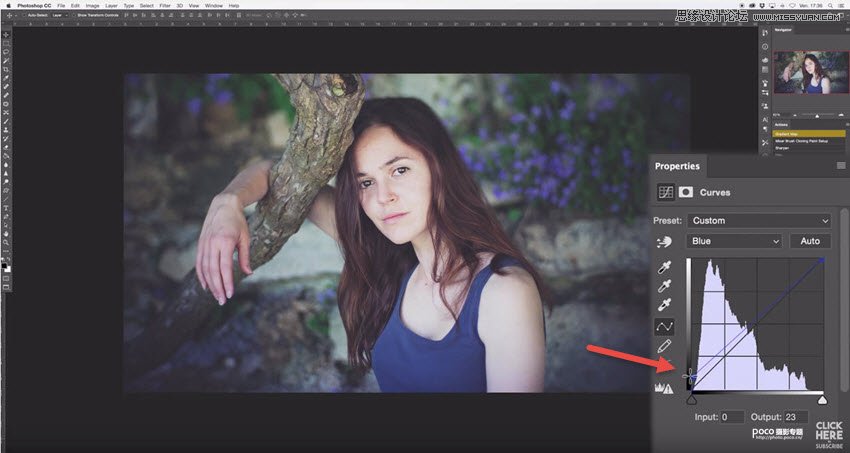Click the Input value field
This screenshot has height=453, width=850.
coord(732,417)
